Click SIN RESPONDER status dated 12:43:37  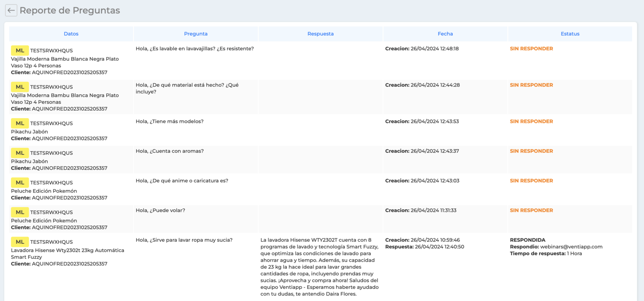pyautogui.click(x=531, y=151)
